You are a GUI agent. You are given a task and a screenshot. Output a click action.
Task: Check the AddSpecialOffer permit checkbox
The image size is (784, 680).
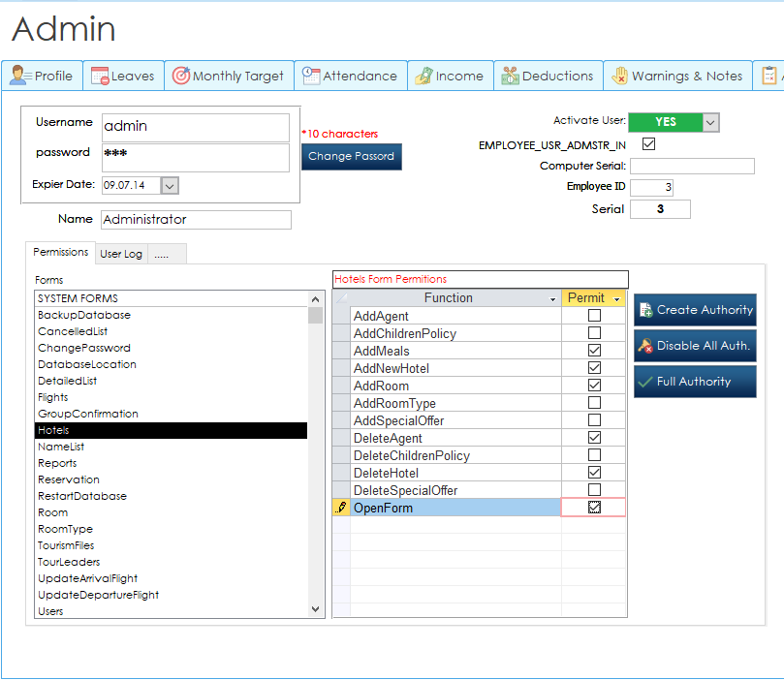[594, 420]
